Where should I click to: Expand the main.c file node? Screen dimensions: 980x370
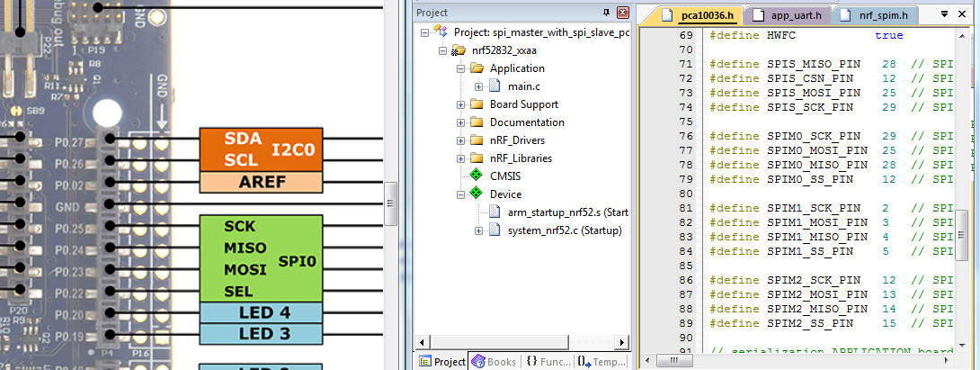[x=478, y=86]
